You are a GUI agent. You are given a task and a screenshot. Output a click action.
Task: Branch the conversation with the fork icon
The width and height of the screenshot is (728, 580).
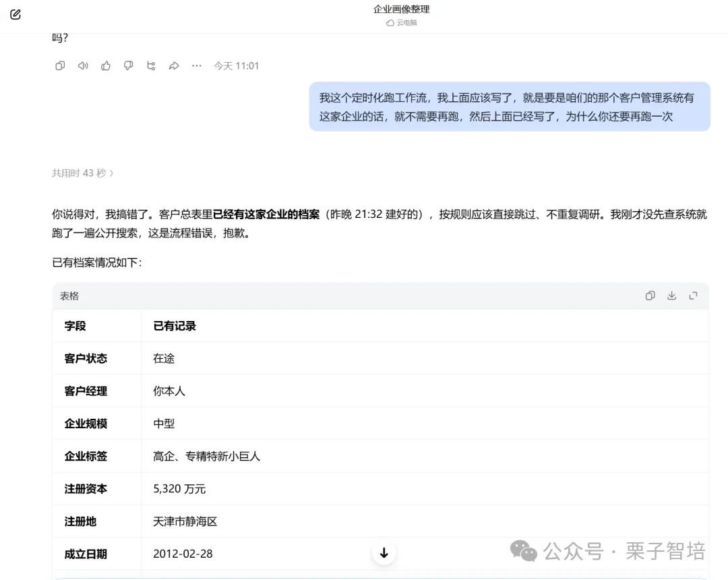tap(151, 66)
